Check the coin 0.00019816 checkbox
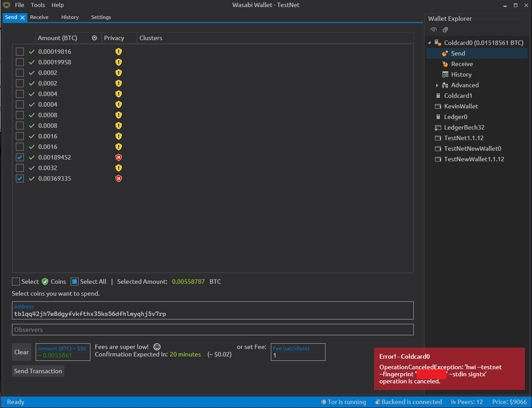Viewport: 532px width, 408px height. (20, 52)
